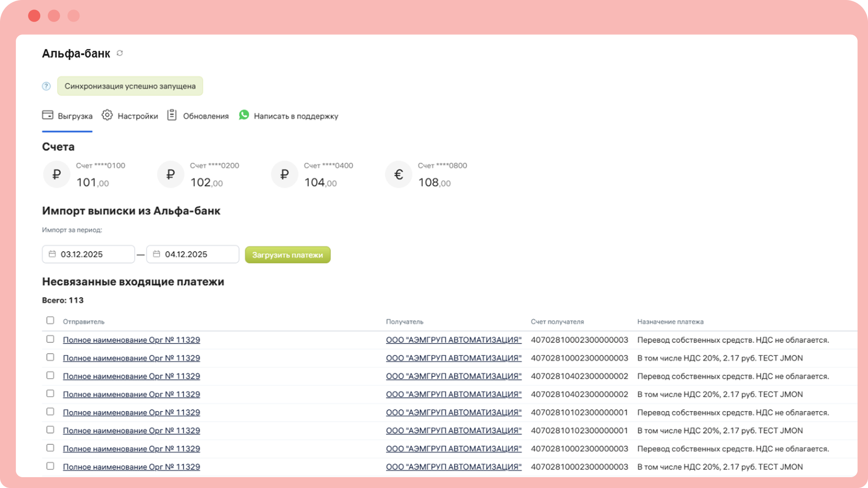Click the blue question mark help icon

(x=46, y=86)
